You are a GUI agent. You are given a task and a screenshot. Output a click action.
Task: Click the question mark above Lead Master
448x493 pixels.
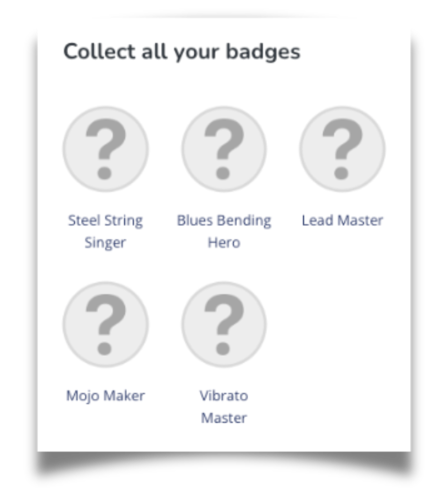point(342,147)
